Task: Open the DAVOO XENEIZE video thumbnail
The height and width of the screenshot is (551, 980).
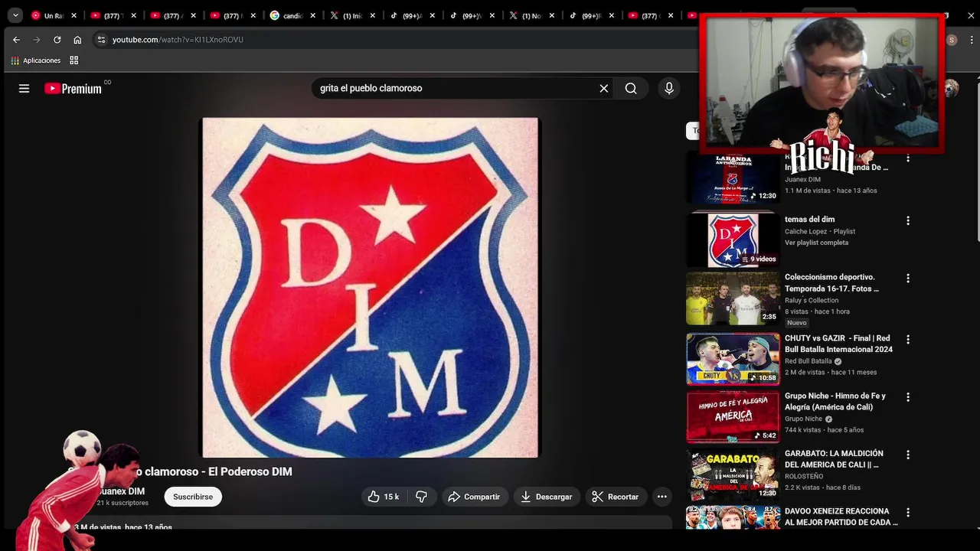Action: click(x=733, y=518)
